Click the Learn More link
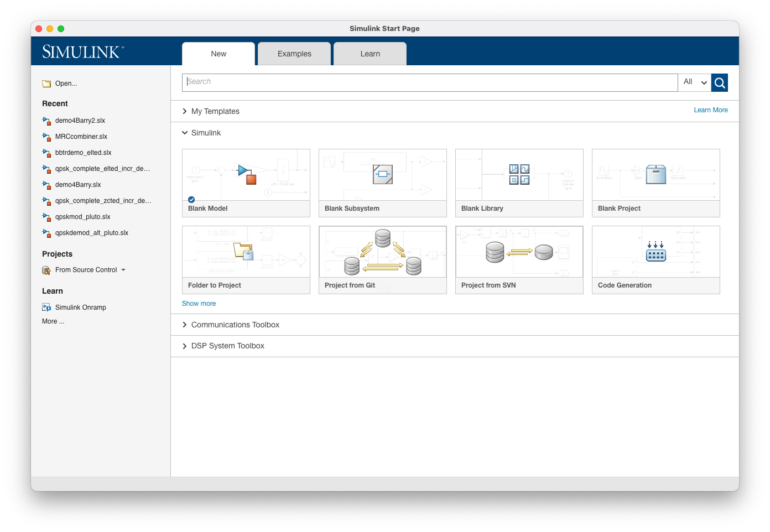Screen dimensions: 770x532 [711, 110]
